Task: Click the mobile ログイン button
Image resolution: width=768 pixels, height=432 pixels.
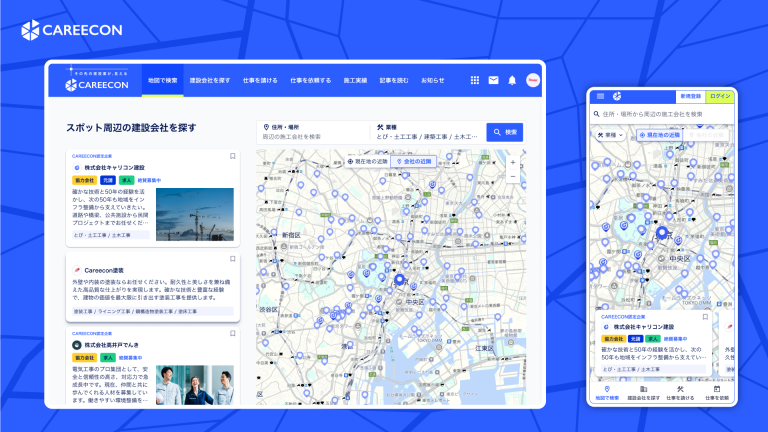Action: [x=720, y=96]
